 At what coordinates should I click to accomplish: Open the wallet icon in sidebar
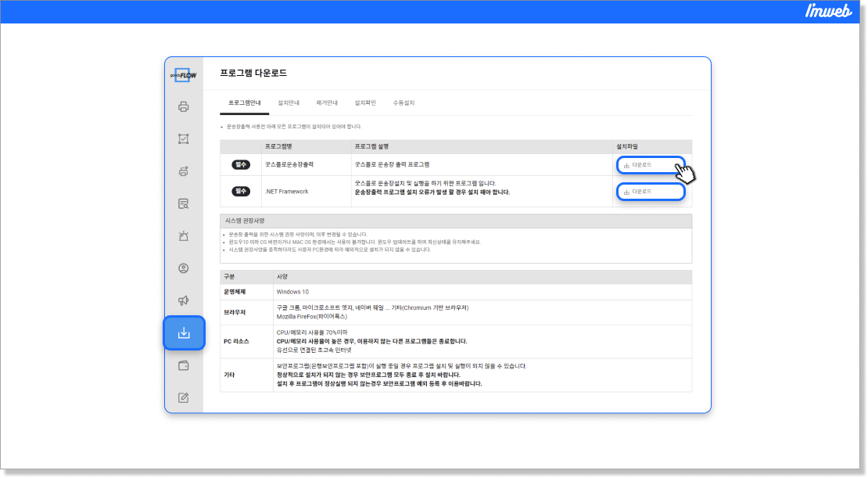tap(183, 365)
